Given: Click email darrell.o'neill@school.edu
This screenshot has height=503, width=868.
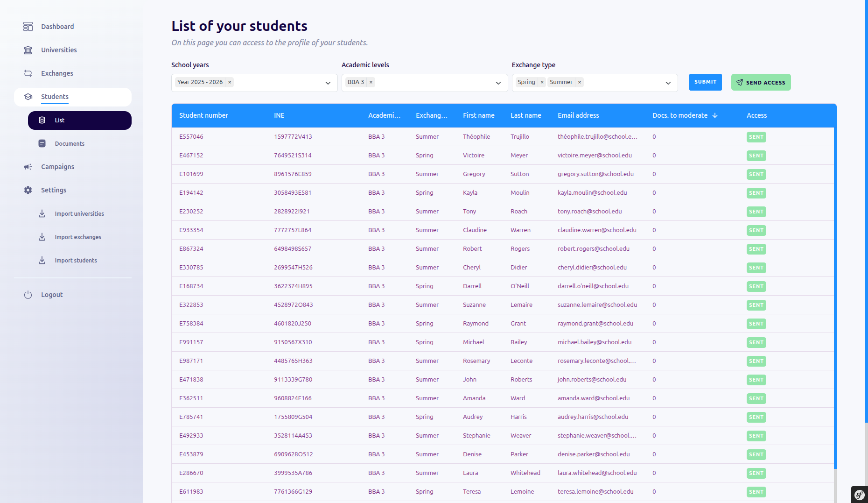Looking at the screenshot, I should [593, 286].
